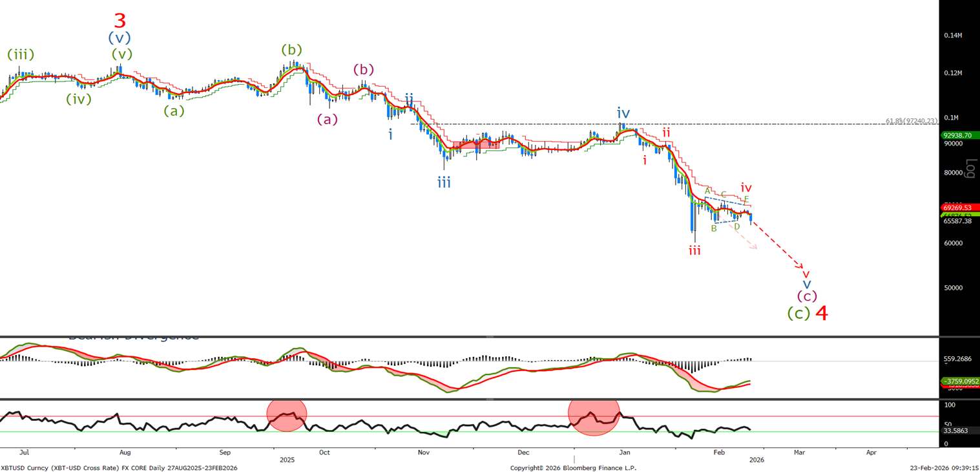Click the blue wave iii label below November low
Image resolution: width=980 pixels, height=472 pixels.
pos(444,183)
